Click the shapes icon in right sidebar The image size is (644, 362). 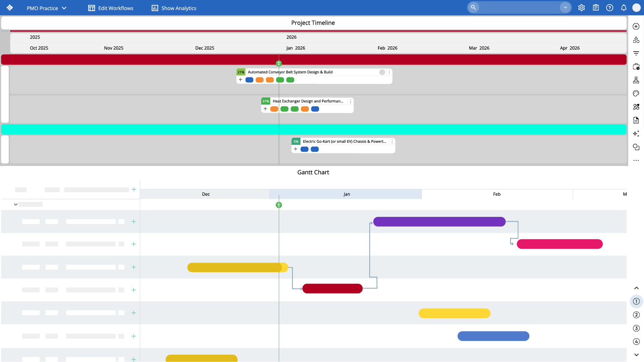pos(636,40)
